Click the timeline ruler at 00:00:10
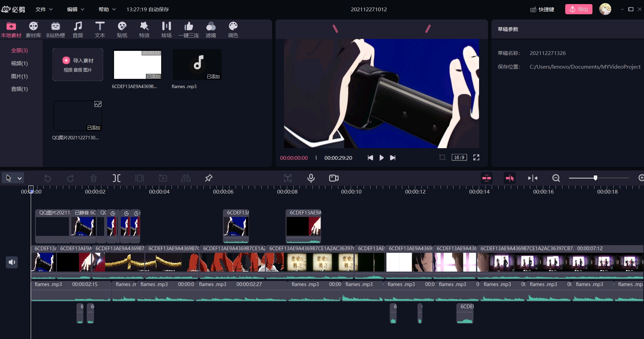Image resolution: width=644 pixels, height=339 pixels. [351, 192]
